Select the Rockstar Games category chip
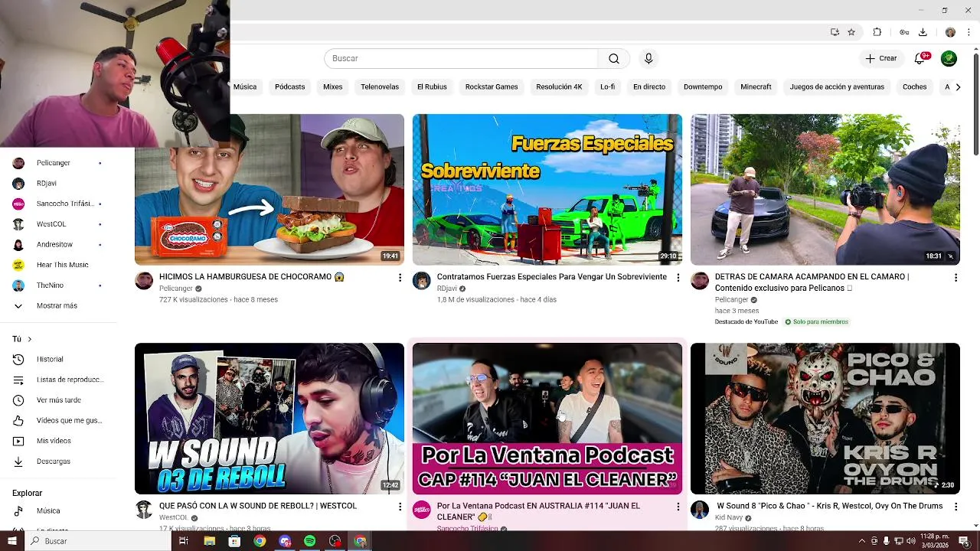This screenshot has height=551, width=980. pyautogui.click(x=492, y=86)
